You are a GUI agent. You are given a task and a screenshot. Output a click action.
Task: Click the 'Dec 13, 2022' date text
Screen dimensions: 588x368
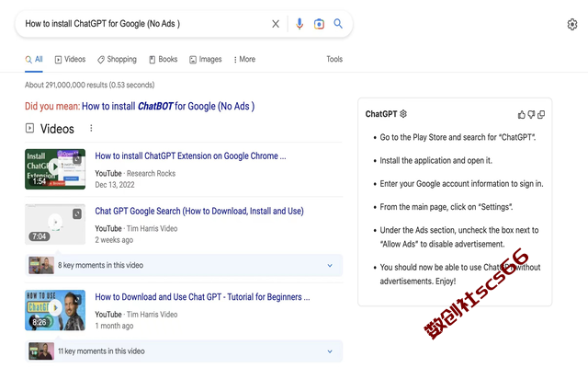point(115,185)
